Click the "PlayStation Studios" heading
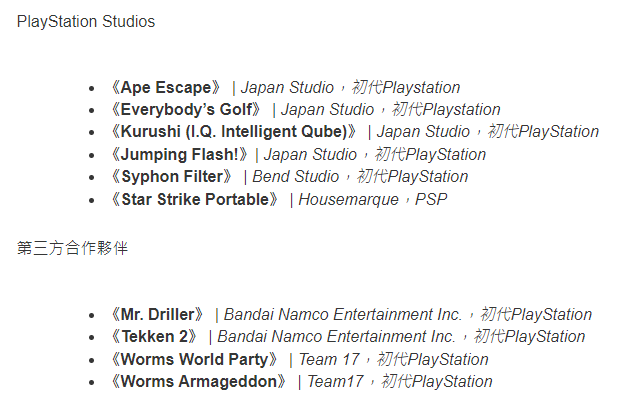Image resolution: width=632 pixels, height=401 pixels. [x=86, y=21]
